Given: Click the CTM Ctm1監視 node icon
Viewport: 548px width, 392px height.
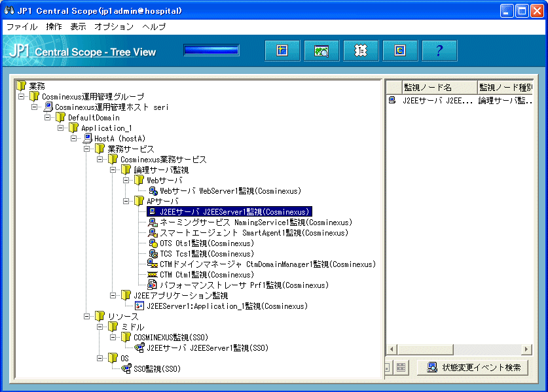Looking at the screenshot, I should tap(153, 275).
